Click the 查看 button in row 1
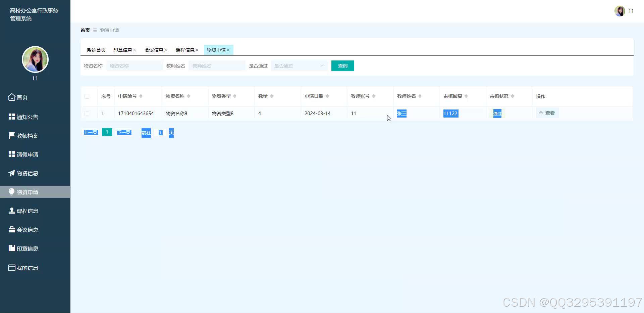The width and height of the screenshot is (644, 313). pos(547,113)
